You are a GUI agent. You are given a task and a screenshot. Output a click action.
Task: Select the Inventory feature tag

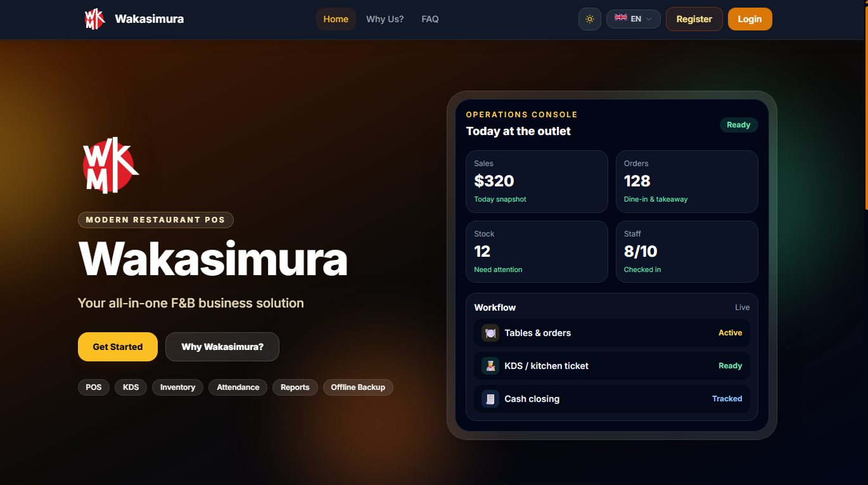click(178, 387)
